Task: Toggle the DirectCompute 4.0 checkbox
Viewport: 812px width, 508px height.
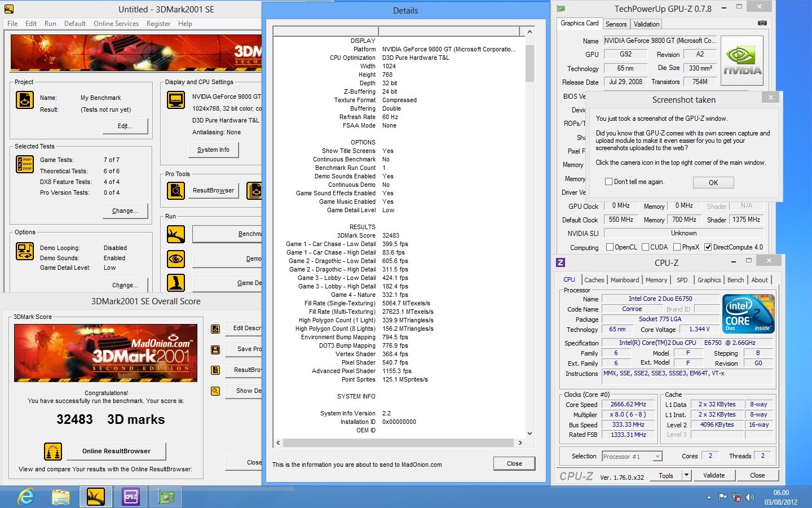Action: coord(708,247)
